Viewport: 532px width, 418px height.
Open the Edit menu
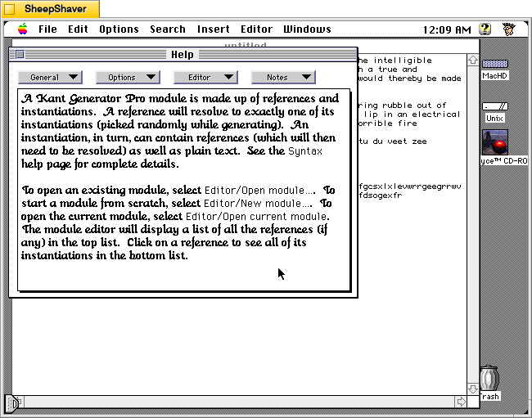[78, 29]
